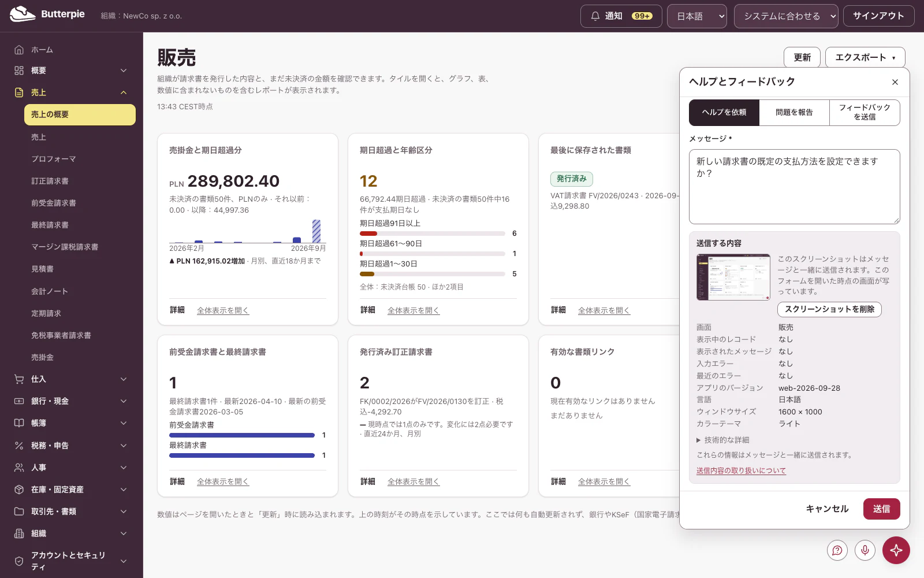This screenshot has height=578, width=924.
Task: Open the エクスポート dropdown button
Action: tap(865, 57)
